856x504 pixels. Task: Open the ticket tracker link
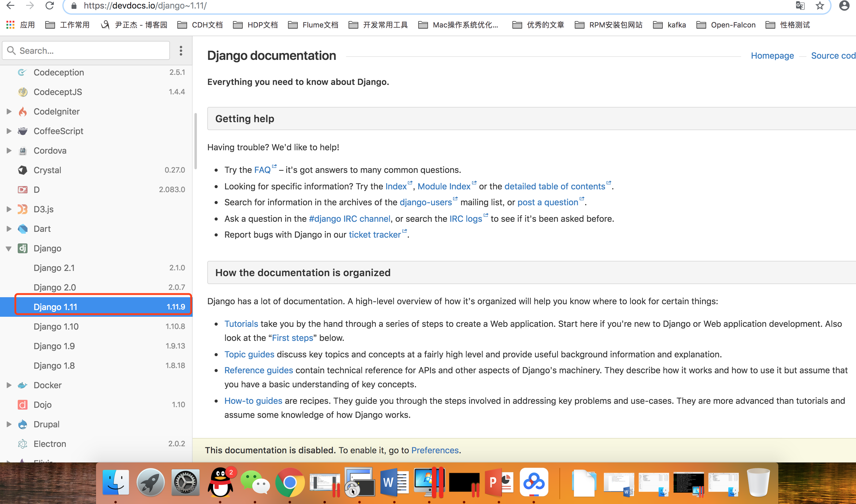coord(375,235)
